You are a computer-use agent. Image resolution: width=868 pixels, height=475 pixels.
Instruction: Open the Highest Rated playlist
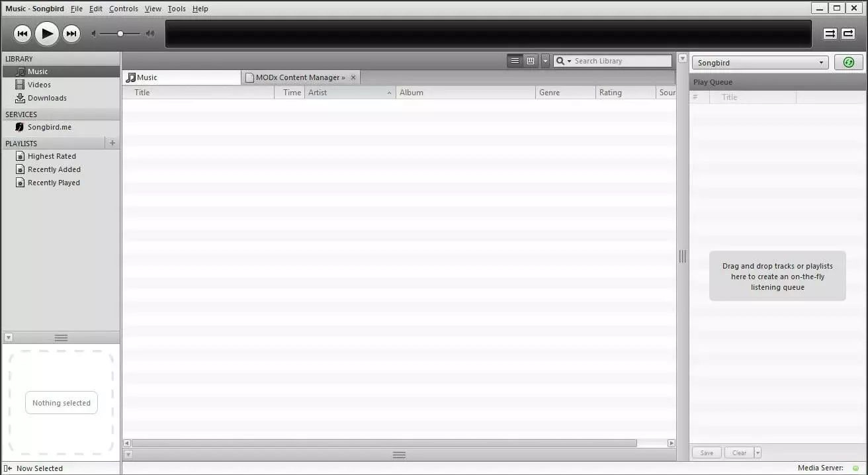coord(62,156)
